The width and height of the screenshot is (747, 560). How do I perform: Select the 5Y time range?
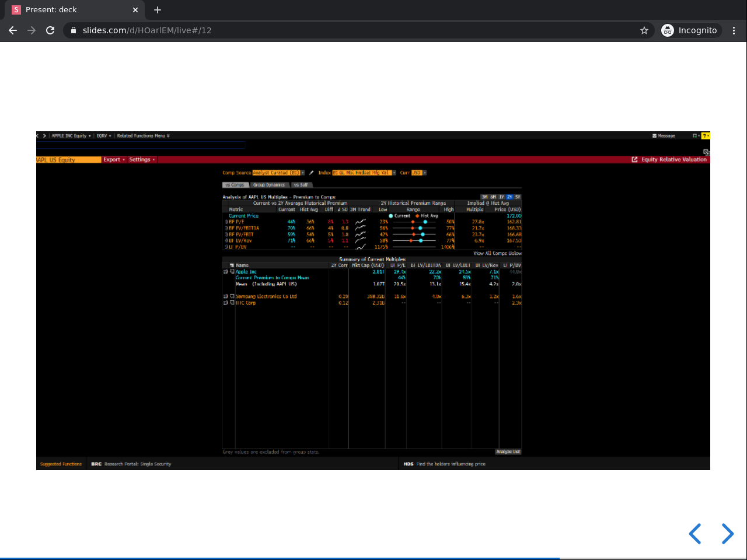click(518, 197)
